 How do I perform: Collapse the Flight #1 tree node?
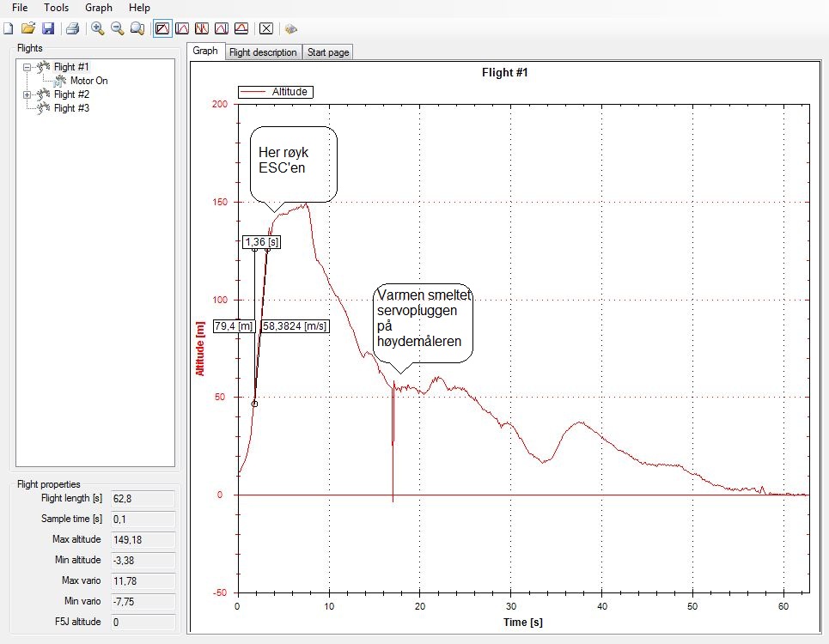pyautogui.click(x=27, y=67)
